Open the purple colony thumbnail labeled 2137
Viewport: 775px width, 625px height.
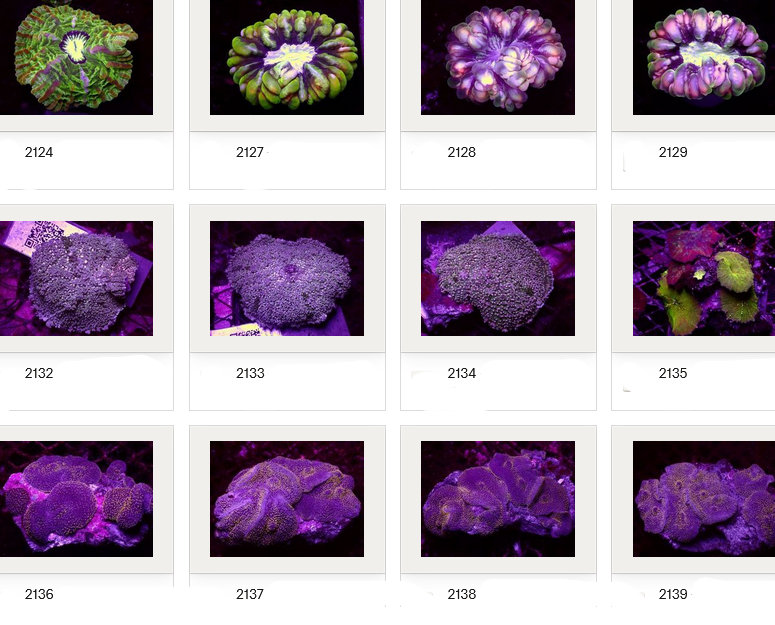click(287, 499)
